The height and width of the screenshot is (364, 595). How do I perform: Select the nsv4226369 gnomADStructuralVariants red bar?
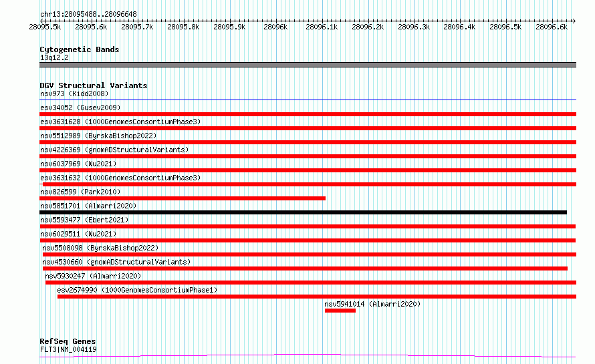[x=308, y=156]
